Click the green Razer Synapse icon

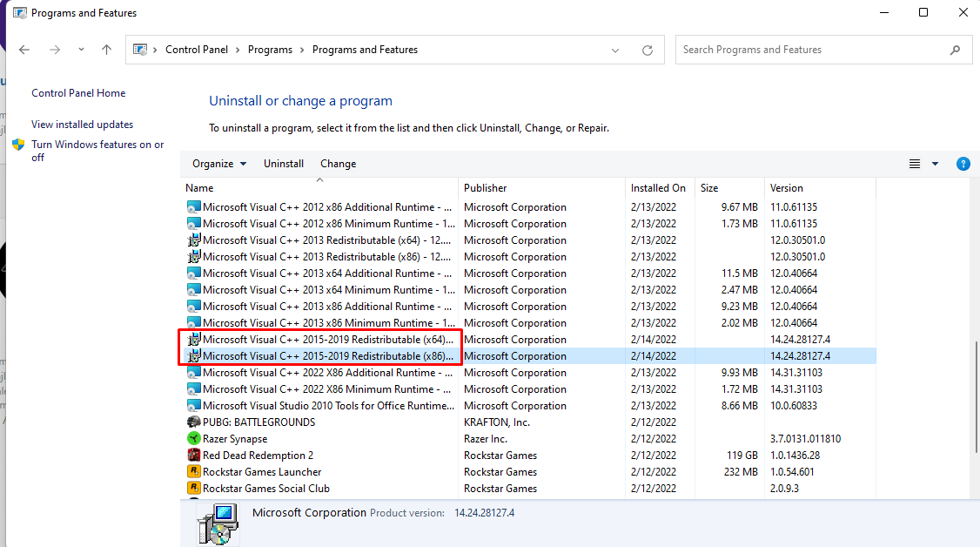(x=194, y=439)
